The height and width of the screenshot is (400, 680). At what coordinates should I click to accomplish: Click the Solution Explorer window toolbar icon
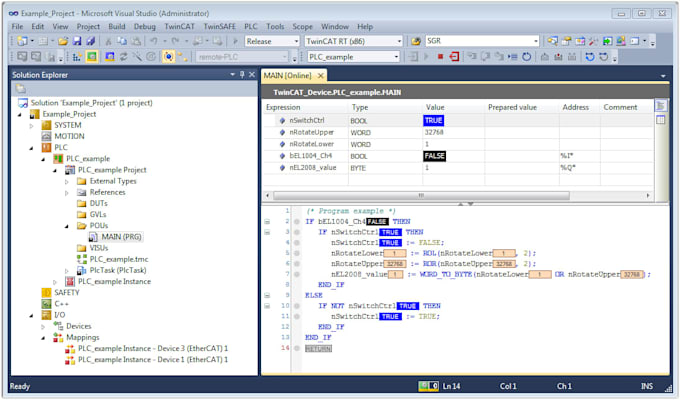(x=552, y=41)
